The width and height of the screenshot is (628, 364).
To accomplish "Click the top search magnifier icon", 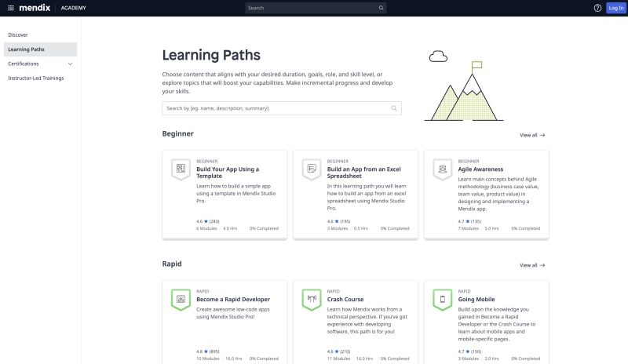I will tap(381, 8).
